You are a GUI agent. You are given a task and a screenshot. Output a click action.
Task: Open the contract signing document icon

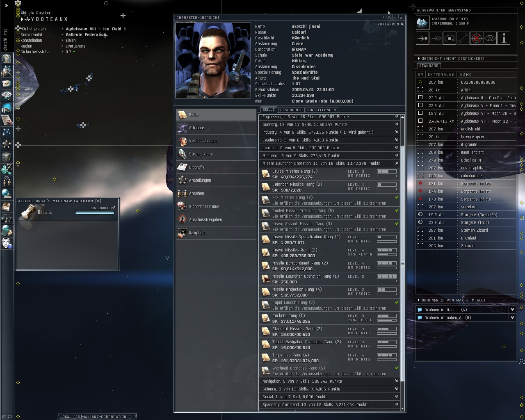7,120
